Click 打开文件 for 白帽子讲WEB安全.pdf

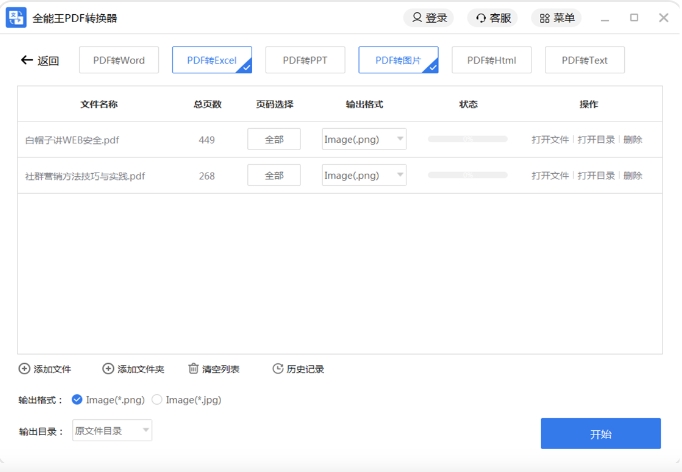coord(550,140)
